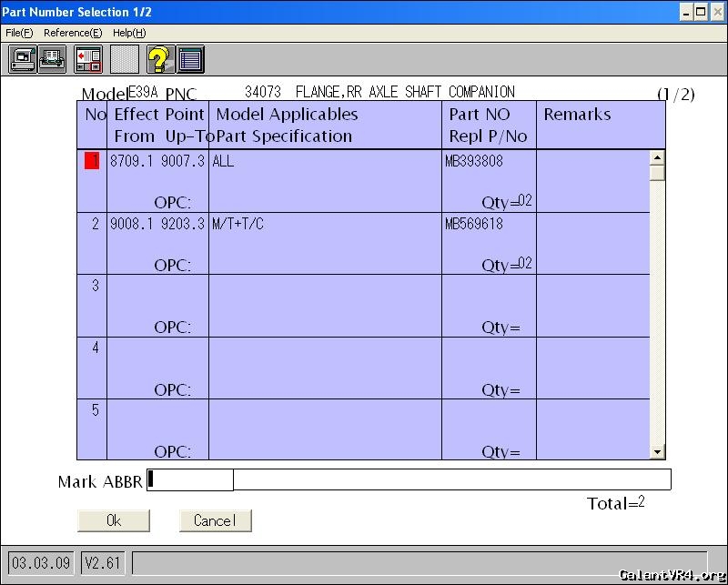Image resolution: width=728 pixels, height=585 pixels.
Task: Click the printer toolbar icon
Action: [x=52, y=59]
